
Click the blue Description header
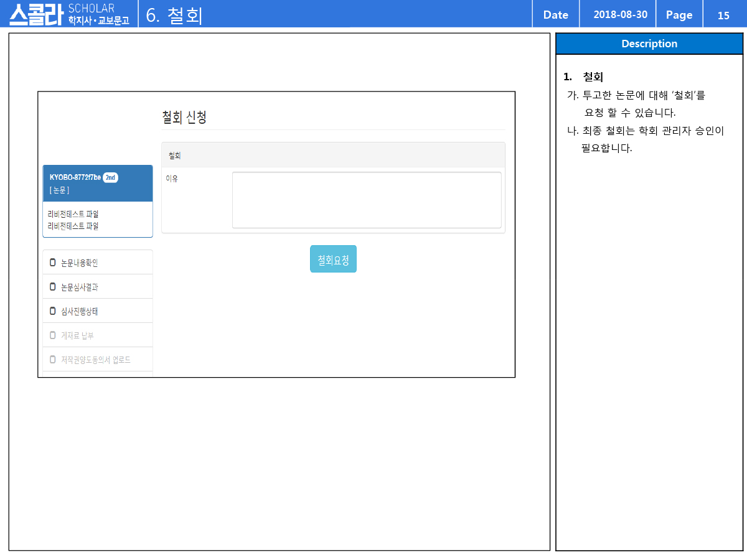click(649, 44)
